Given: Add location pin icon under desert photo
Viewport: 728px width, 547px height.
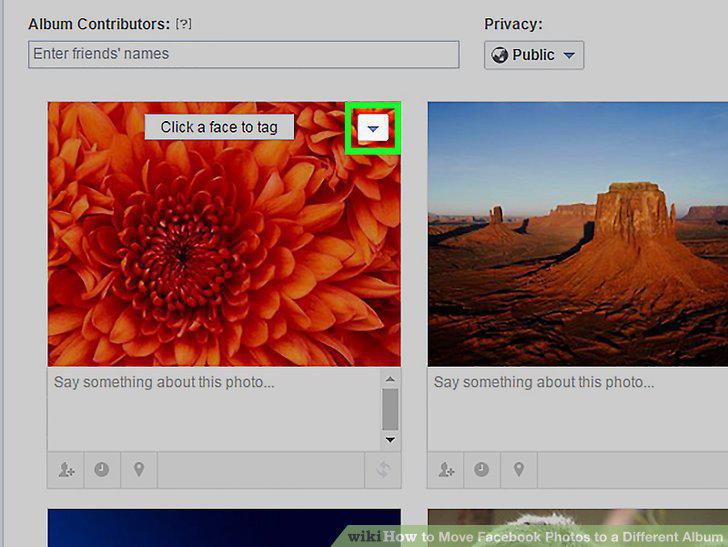Looking at the screenshot, I should (x=519, y=470).
